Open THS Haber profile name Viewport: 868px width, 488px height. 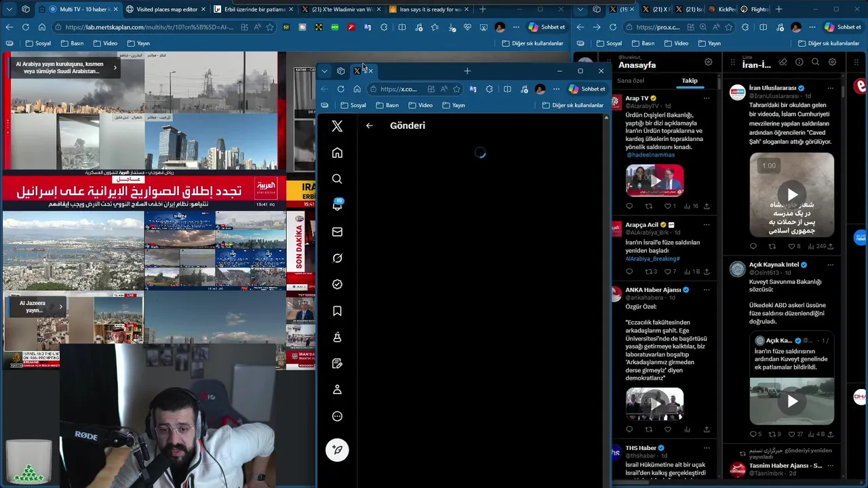(x=641, y=448)
